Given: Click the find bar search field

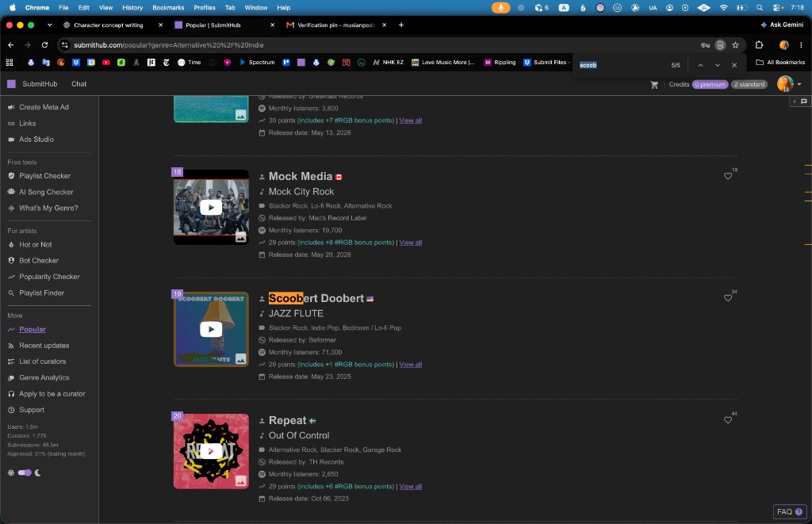Looking at the screenshot, I should pos(622,65).
